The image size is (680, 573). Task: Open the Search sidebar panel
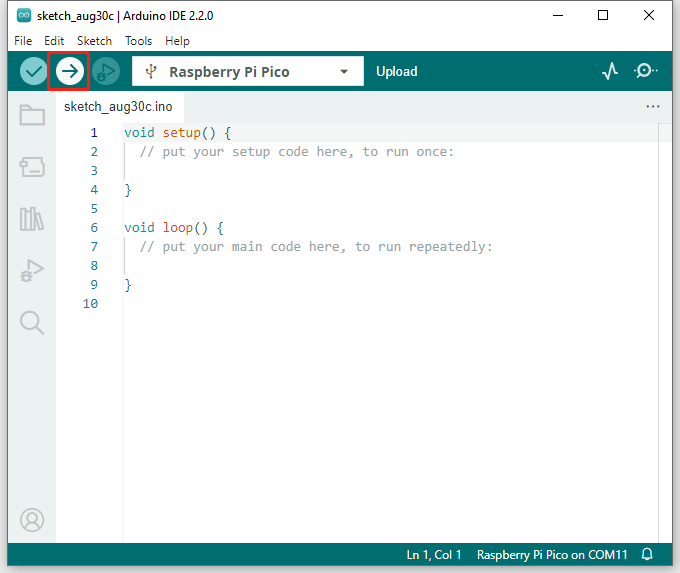32,323
